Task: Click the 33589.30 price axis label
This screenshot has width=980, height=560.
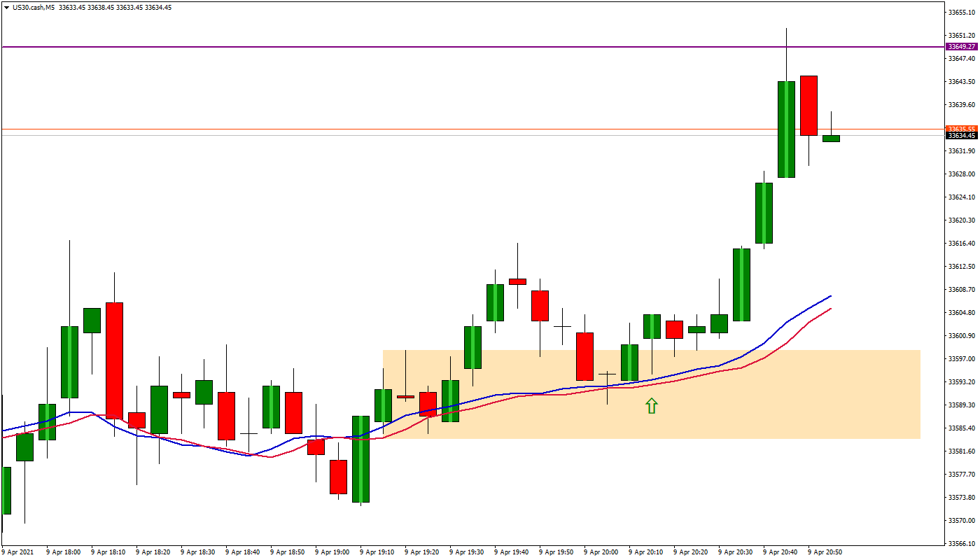Action: coord(962,405)
